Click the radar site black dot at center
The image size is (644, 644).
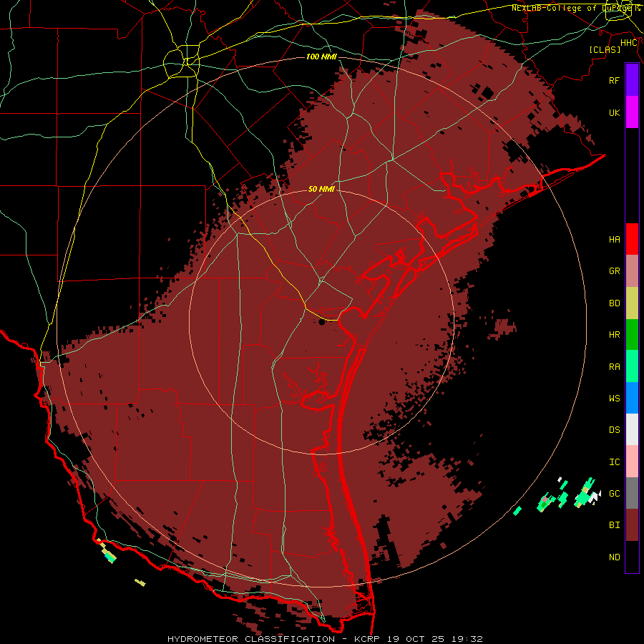(x=322, y=321)
